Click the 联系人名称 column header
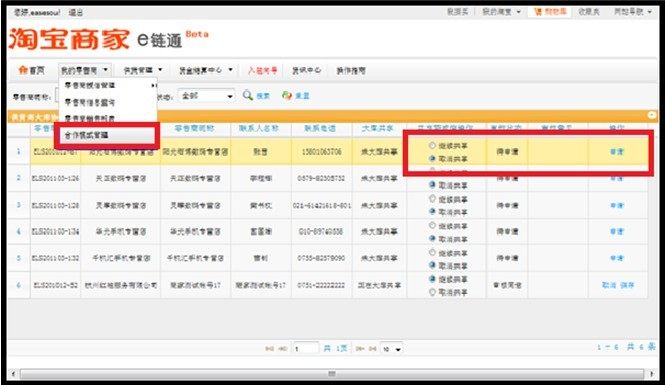Viewport: 665px width, 386px height. 259,128
